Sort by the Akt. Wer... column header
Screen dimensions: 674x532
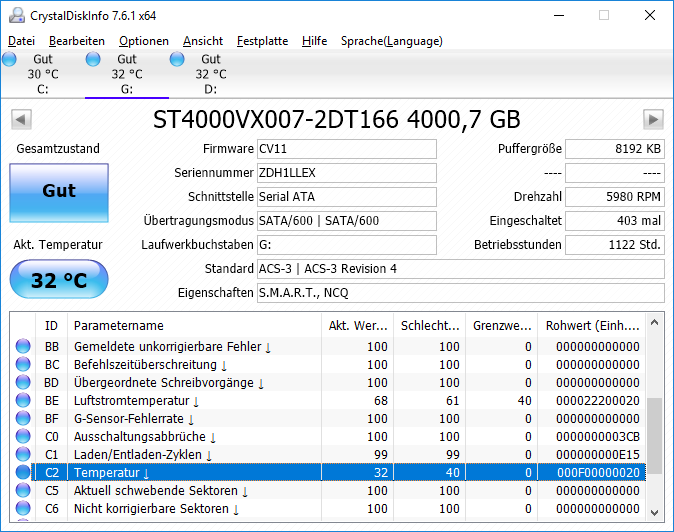click(x=358, y=326)
